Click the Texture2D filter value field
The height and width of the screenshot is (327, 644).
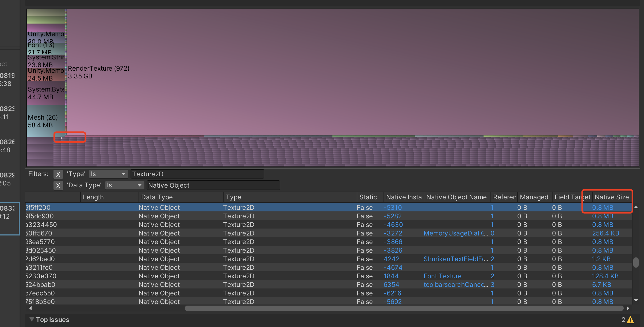(197, 174)
